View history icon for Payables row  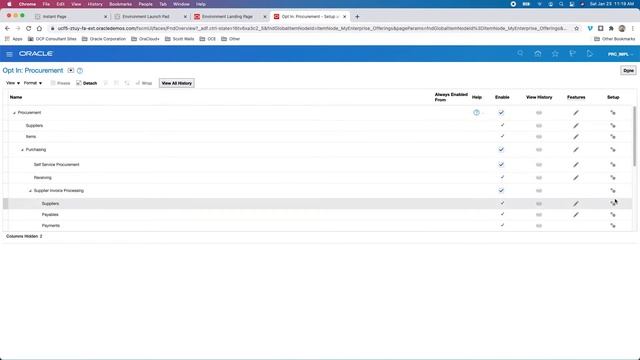(539, 215)
